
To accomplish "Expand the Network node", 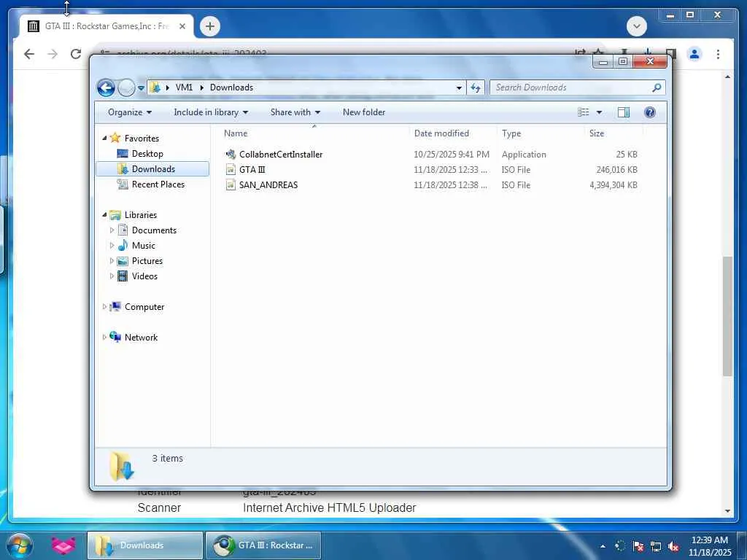I will 104,337.
